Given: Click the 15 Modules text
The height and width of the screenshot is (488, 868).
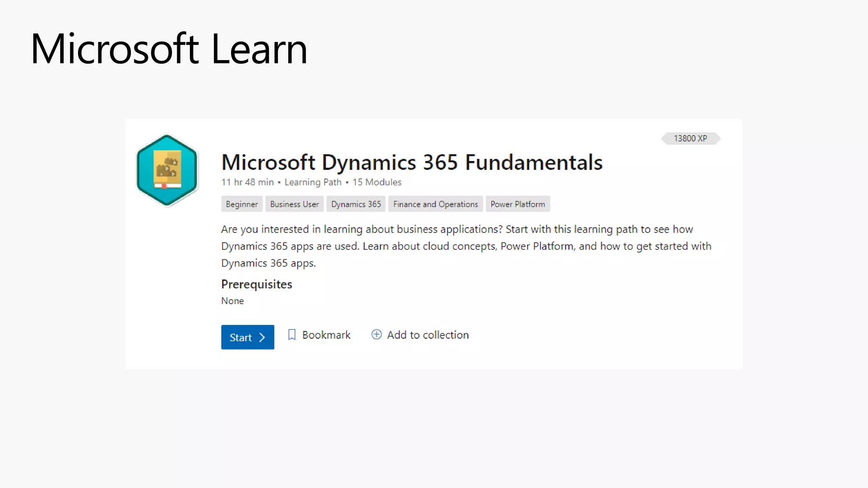Looking at the screenshot, I should coord(377,182).
